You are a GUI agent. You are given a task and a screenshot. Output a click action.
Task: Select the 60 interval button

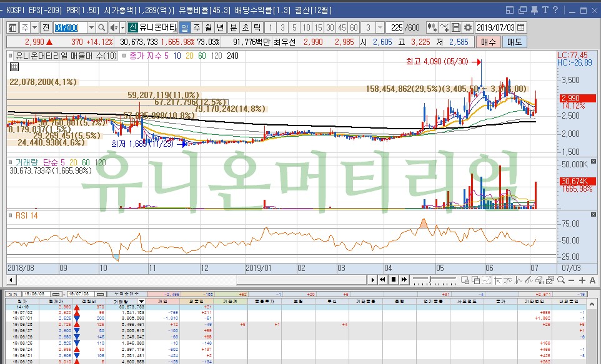coord(354,27)
